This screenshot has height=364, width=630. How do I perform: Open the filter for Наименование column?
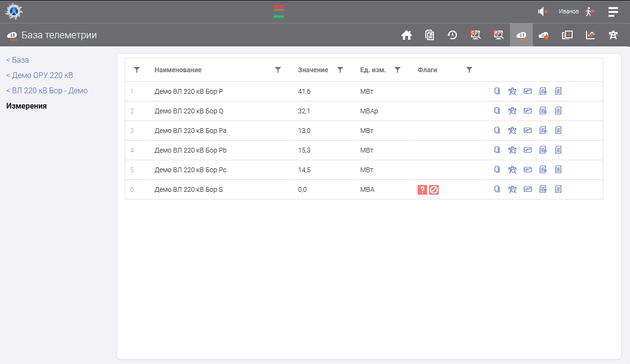[x=278, y=70]
